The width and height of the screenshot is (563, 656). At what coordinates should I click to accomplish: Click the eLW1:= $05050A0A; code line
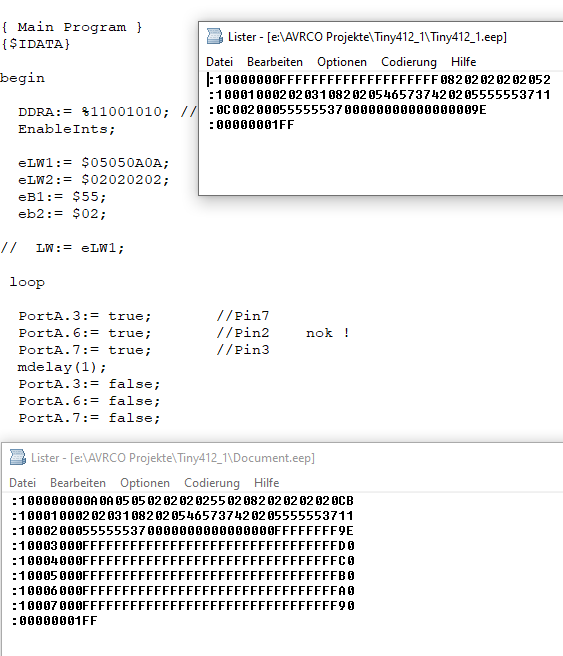pyautogui.click(x=94, y=163)
